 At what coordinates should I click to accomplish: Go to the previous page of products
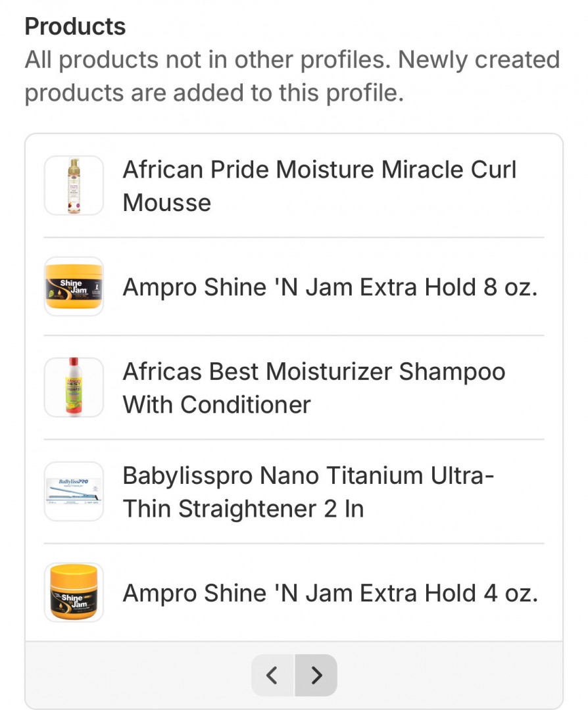coord(273,675)
